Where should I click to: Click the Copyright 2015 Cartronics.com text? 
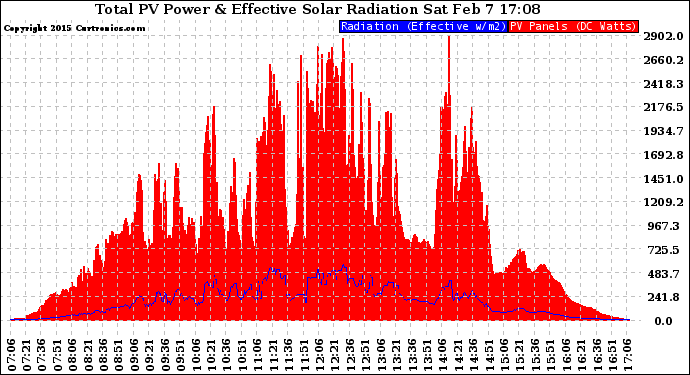point(74,28)
